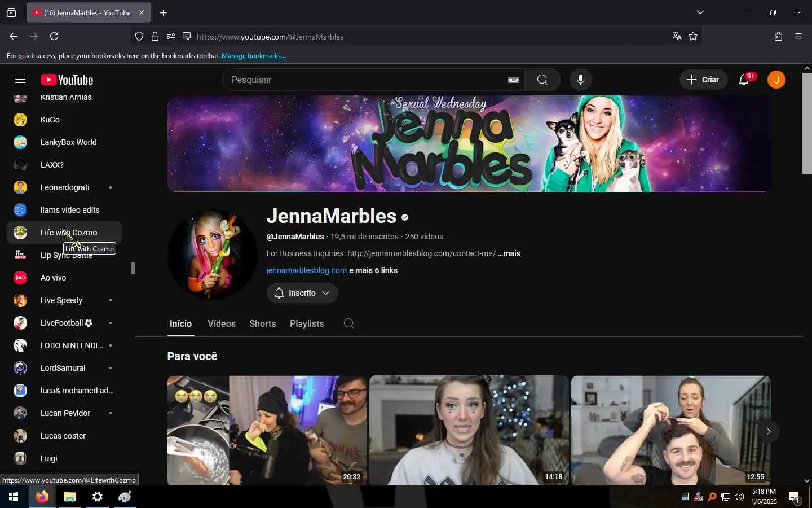Open Firefox tracking protection shield
The height and width of the screenshot is (508, 812).
tap(139, 37)
